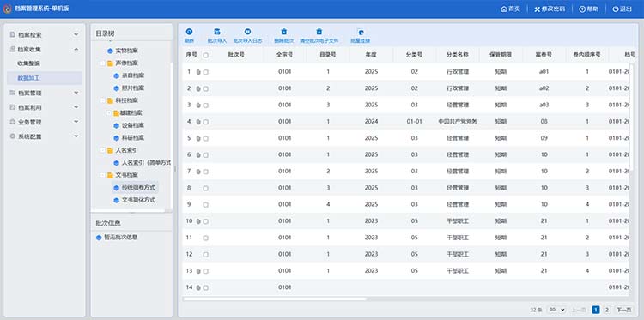
Task: Select 照片档案 in the directory tree
Action: (x=133, y=88)
